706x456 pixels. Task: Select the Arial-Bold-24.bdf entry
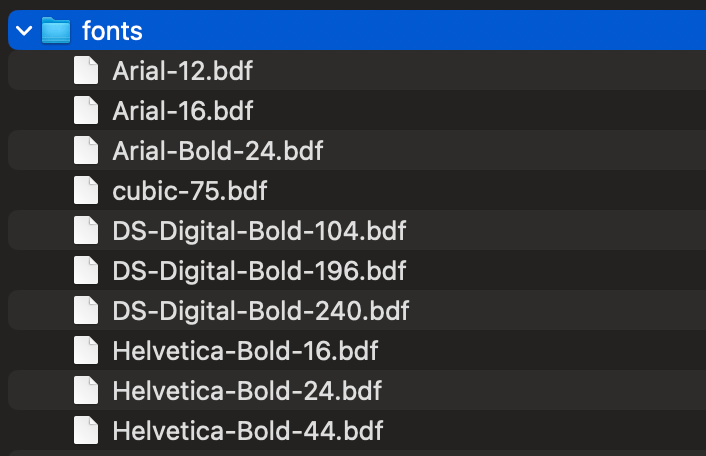click(218, 150)
